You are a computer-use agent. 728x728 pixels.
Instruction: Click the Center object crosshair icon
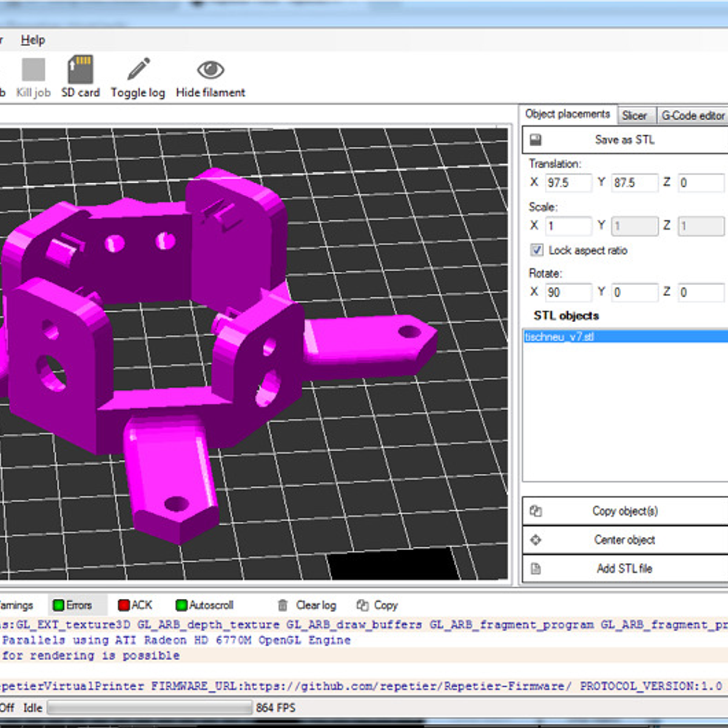coord(536,540)
